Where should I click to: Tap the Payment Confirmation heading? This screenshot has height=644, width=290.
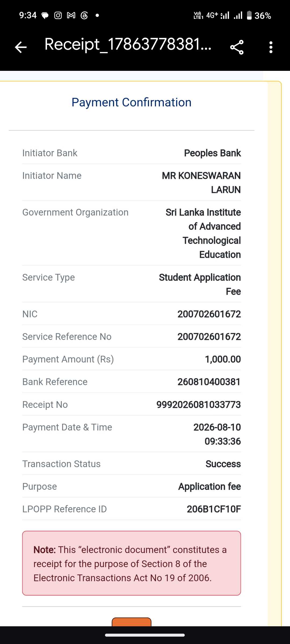(x=132, y=102)
